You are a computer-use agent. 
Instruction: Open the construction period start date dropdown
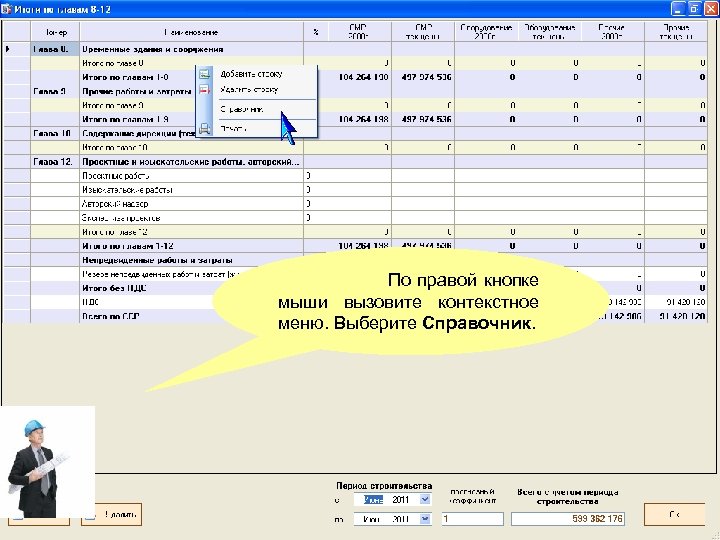click(425, 499)
